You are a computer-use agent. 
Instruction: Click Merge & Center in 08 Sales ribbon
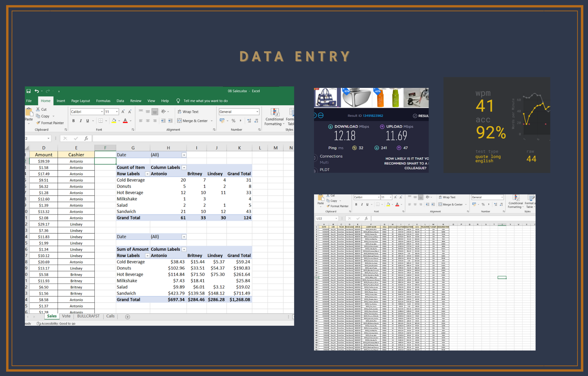pyautogui.click(x=193, y=121)
